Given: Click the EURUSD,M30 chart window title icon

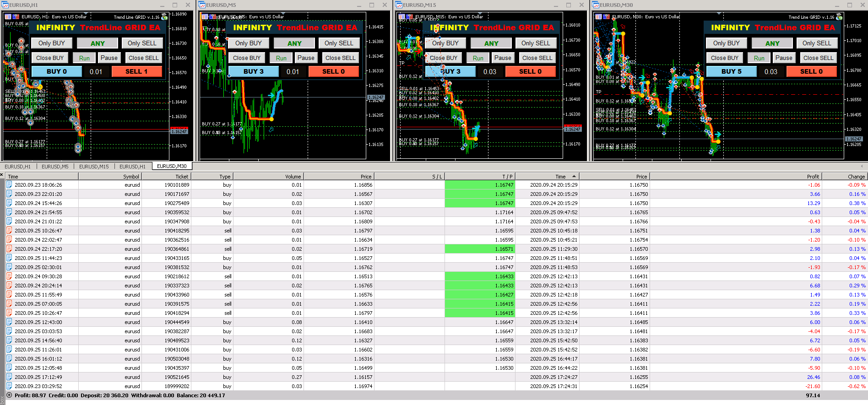Looking at the screenshot, I should coord(596,5).
